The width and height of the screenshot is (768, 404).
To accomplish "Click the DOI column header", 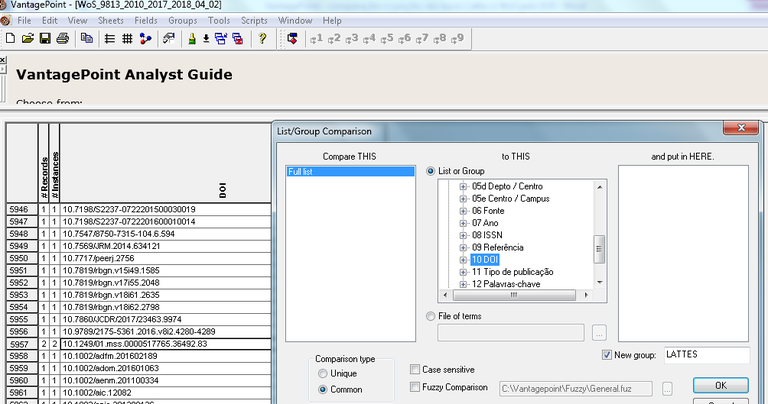I will 166,163.
